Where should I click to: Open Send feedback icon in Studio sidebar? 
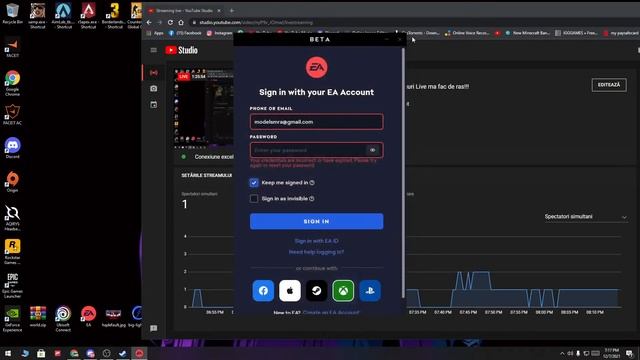(x=153, y=328)
